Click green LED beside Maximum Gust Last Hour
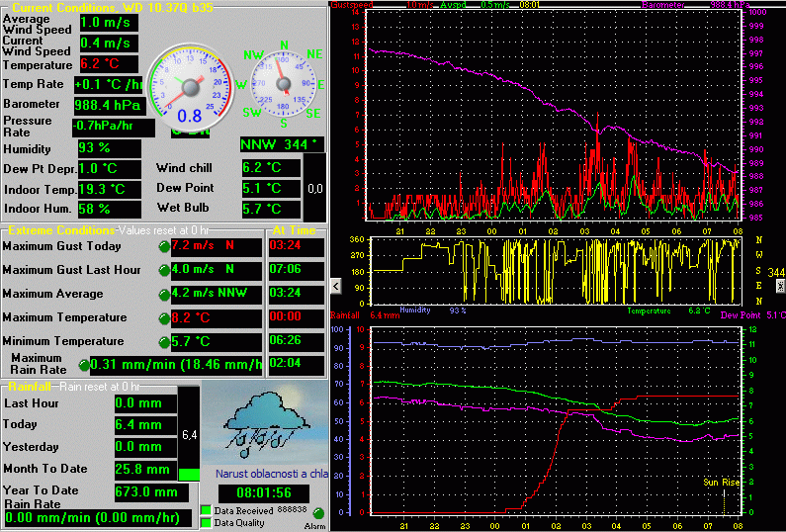The width and height of the screenshot is (786, 532). point(164,270)
